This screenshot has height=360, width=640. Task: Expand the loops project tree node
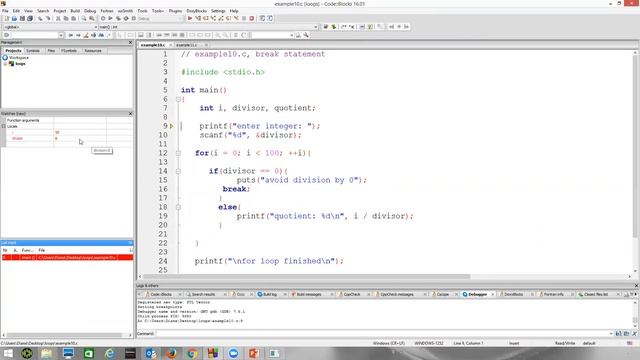[5, 64]
